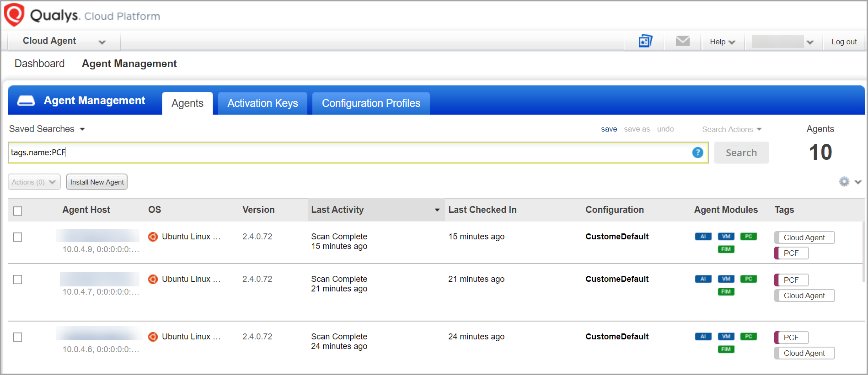Click Cloud Agent tag on host 10.0.4.9
This screenshot has height=375, width=868.
(x=804, y=238)
